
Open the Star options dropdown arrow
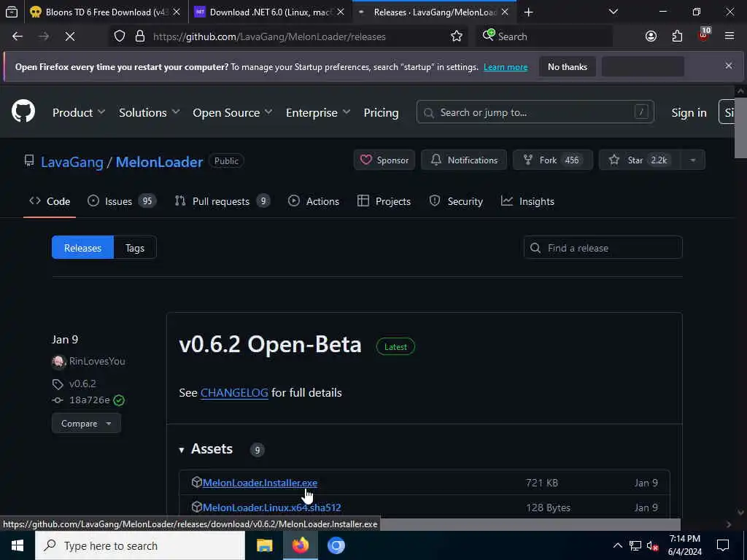pyautogui.click(x=693, y=160)
